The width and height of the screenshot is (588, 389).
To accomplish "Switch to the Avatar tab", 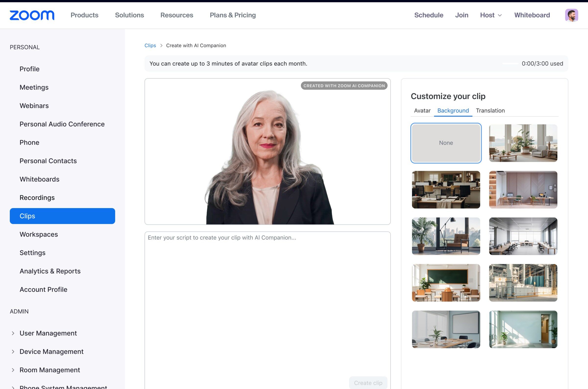I will (x=422, y=111).
